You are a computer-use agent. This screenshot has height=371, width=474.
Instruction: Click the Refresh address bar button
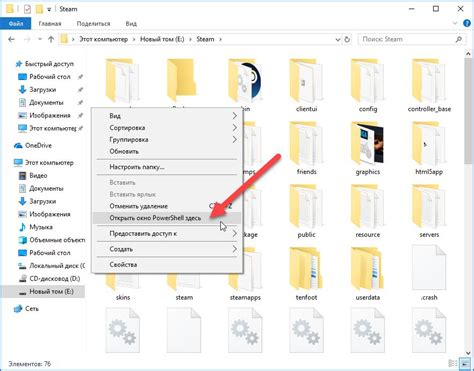click(347, 39)
